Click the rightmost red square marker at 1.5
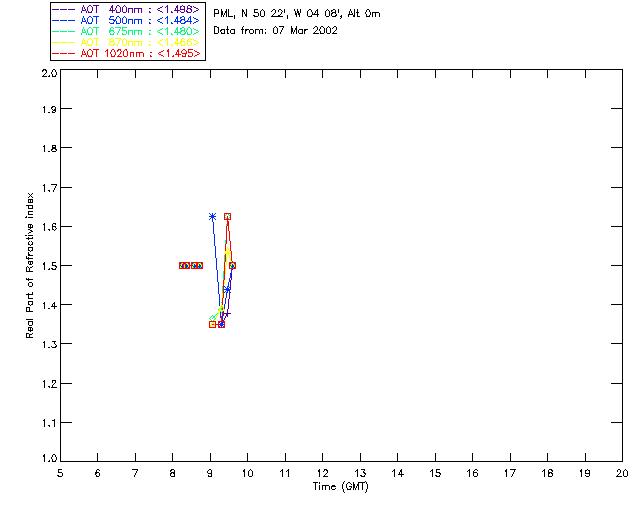Image resolution: width=640 pixels, height=512 pixels. pos(232,265)
